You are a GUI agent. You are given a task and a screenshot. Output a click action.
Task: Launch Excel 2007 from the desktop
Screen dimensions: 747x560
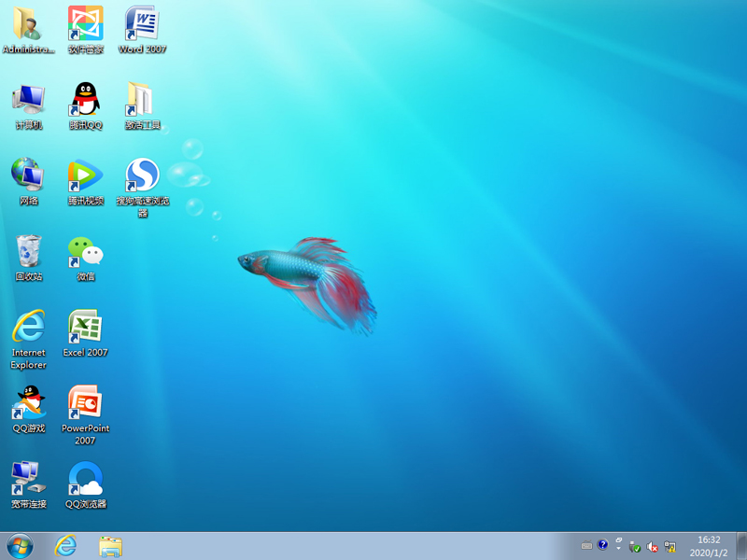click(85, 328)
